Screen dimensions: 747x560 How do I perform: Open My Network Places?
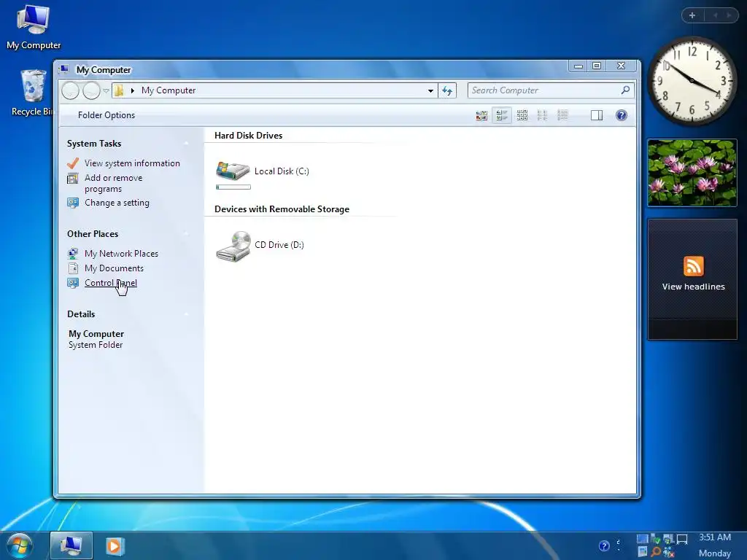coord(121,254)
